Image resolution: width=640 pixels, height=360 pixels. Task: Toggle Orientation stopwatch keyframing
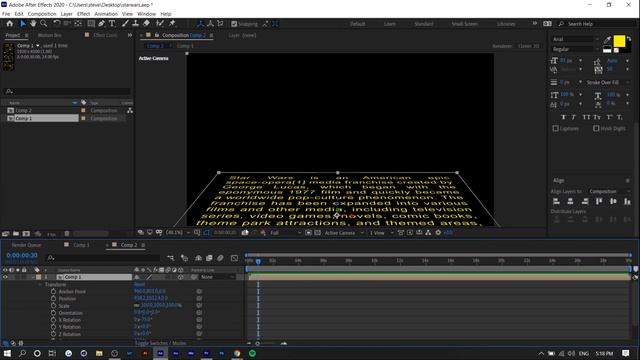[x=53, y=313]
